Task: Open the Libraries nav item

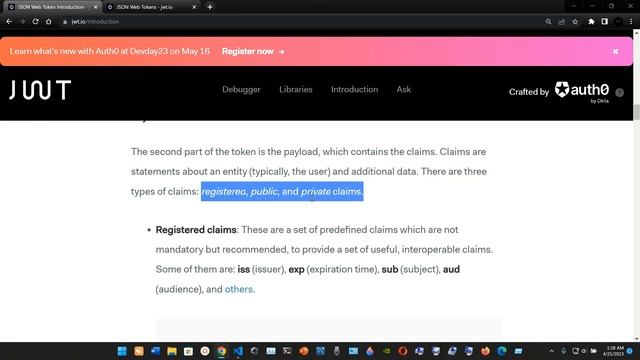Action: (296, 89)
